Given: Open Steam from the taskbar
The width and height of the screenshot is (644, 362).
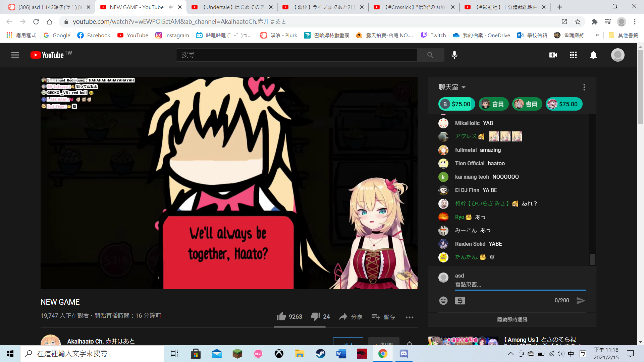Looking at the screenshot, I should pyautogui.click(x=320, y=354).
